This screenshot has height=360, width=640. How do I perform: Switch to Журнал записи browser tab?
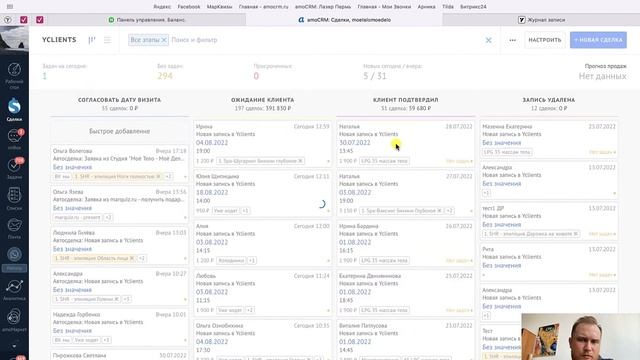coord(541,20)
